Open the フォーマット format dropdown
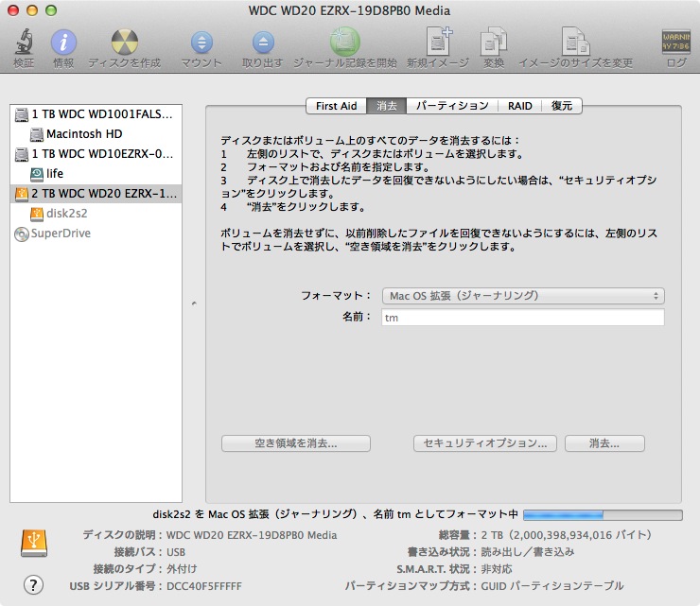 coord(523,296)
